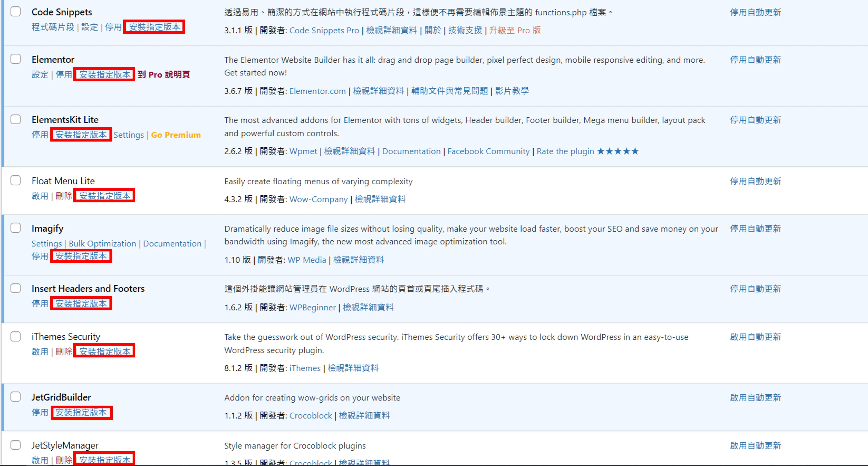This screenshot has height=466, width=868.
Task: Click 啟用 to activate Float Menu Lite
Action: coord(40,196)
